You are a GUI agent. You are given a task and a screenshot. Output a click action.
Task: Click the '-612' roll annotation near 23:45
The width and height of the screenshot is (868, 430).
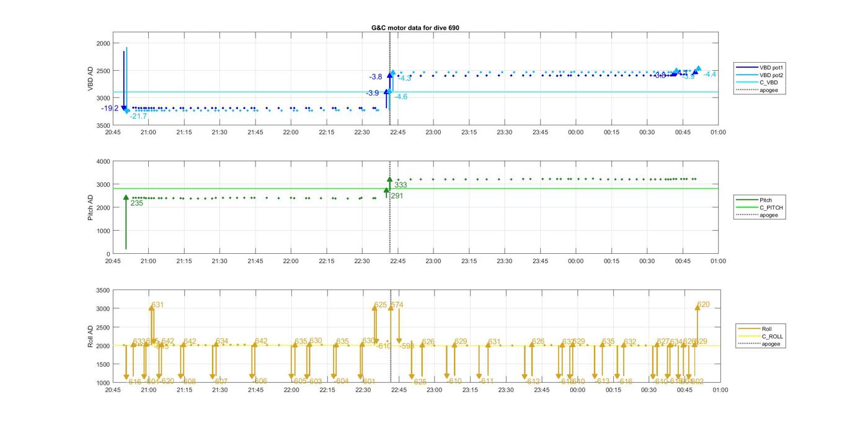coord(533,382)
